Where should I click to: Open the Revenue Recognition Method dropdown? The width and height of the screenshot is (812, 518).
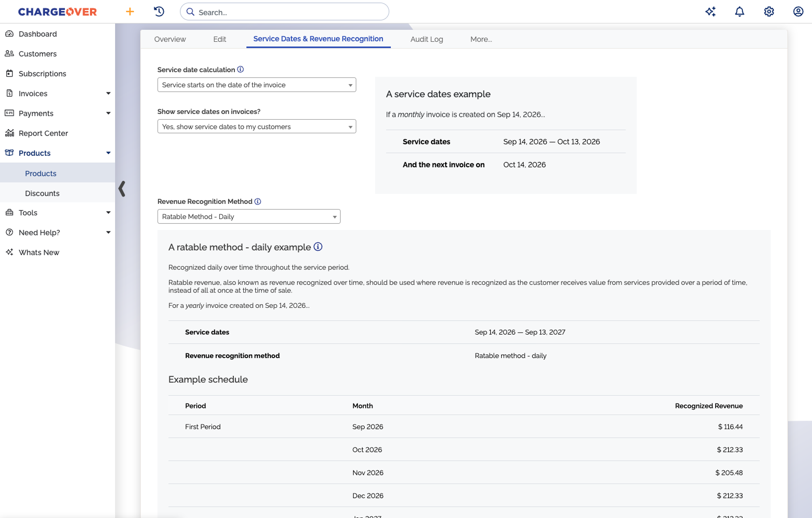coord(249,216)
